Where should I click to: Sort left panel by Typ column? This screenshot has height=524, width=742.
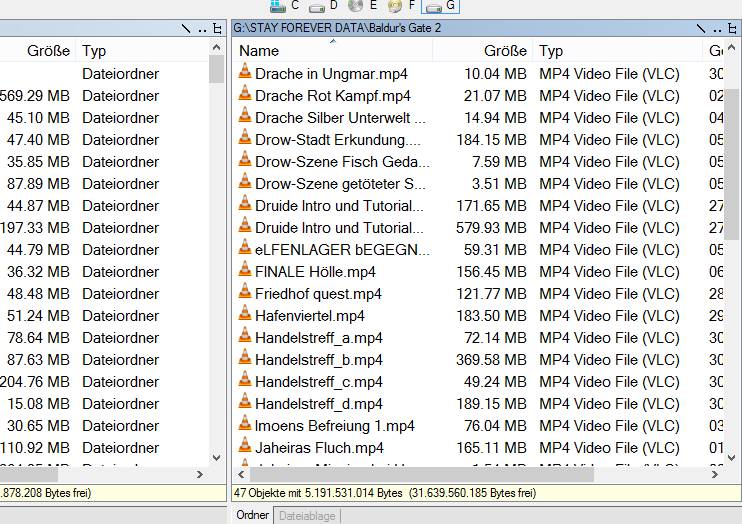point(142,51)
